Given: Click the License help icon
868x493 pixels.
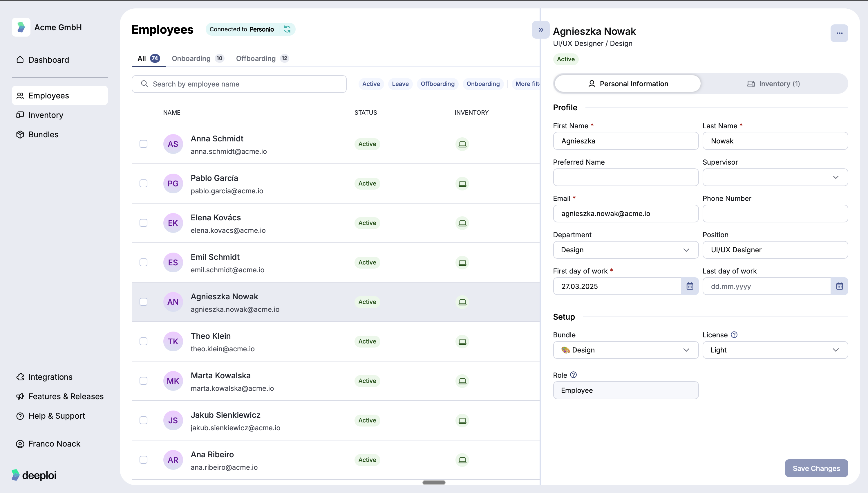Looking at the screenshot, I should pyautogui.click(x=734, y=334).
